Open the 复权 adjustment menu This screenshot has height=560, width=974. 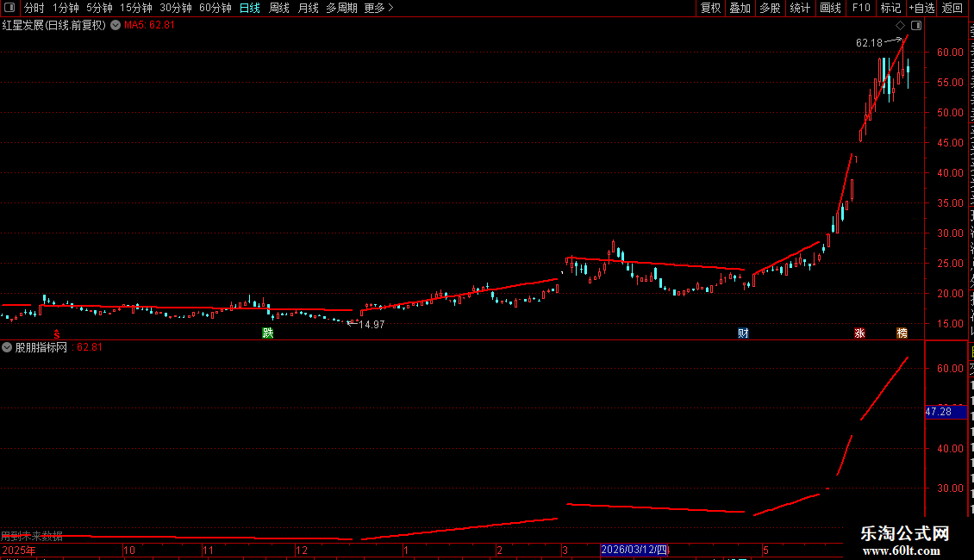(x=710, y=8)
